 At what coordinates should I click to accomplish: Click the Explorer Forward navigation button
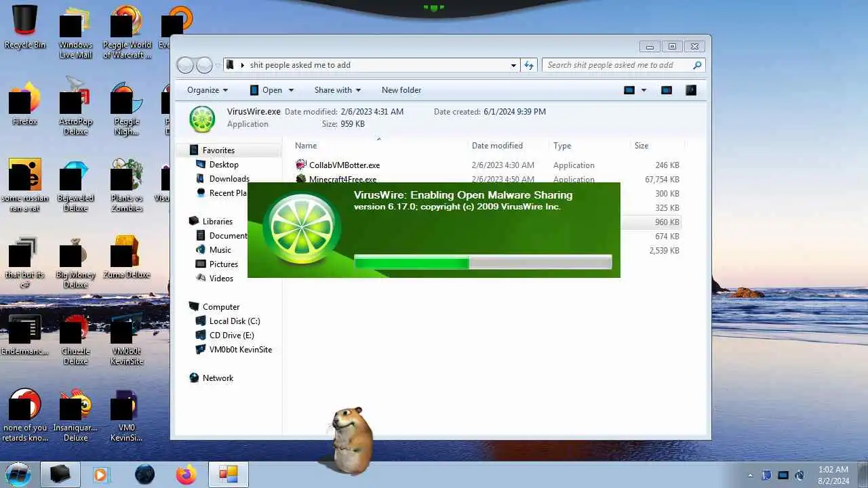[204, 65]
